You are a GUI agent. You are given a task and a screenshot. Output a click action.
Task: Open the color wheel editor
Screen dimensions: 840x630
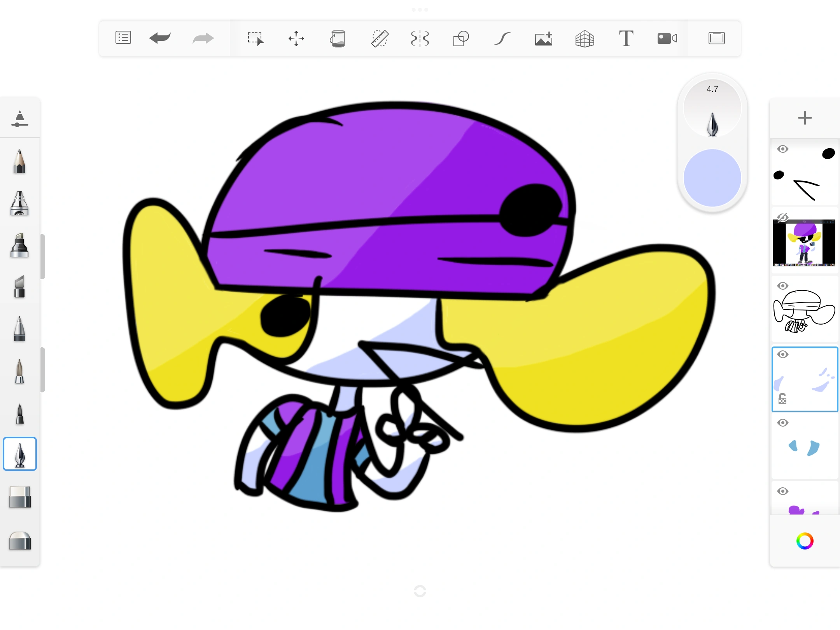(805, 541)
